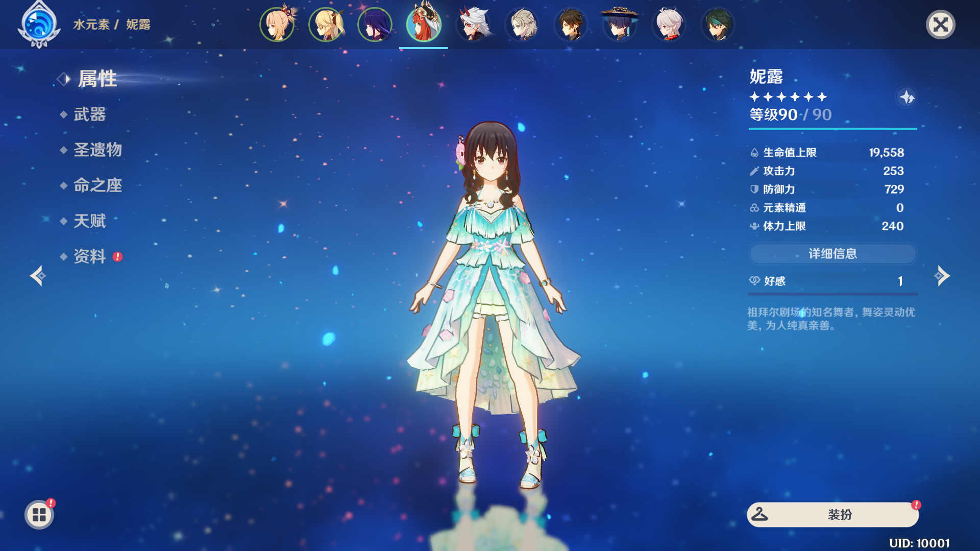The height and width of the screenshot is (551, 980).
Task: Click the UID: 10001 text
Action: (x=919, y=543)
